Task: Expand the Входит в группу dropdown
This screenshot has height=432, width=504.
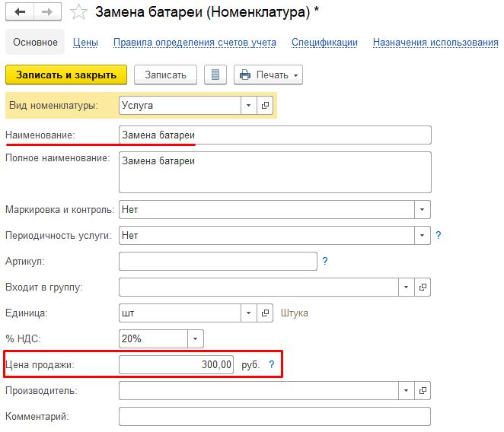Action: 407,287
